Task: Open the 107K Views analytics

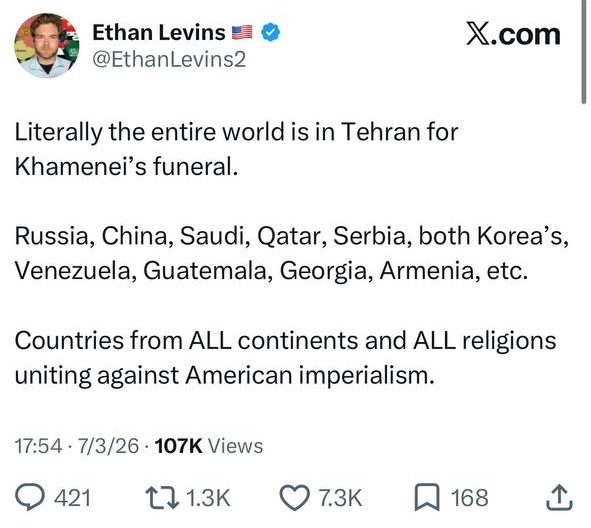Action: pos(209,446)
